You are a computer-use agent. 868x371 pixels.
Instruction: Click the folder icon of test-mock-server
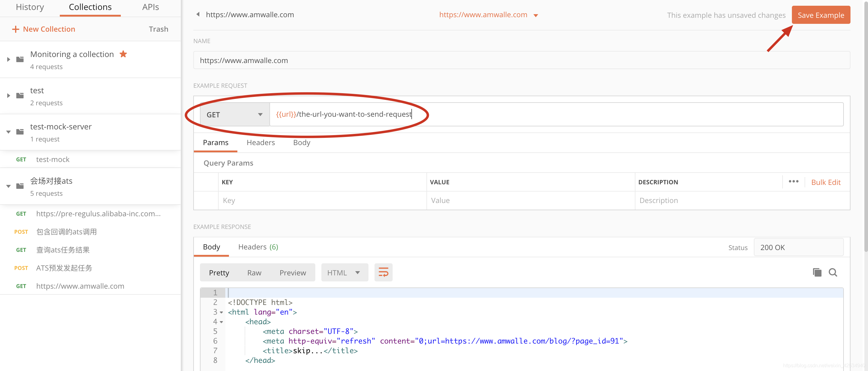pyautogui.click(x=20, y=132)
